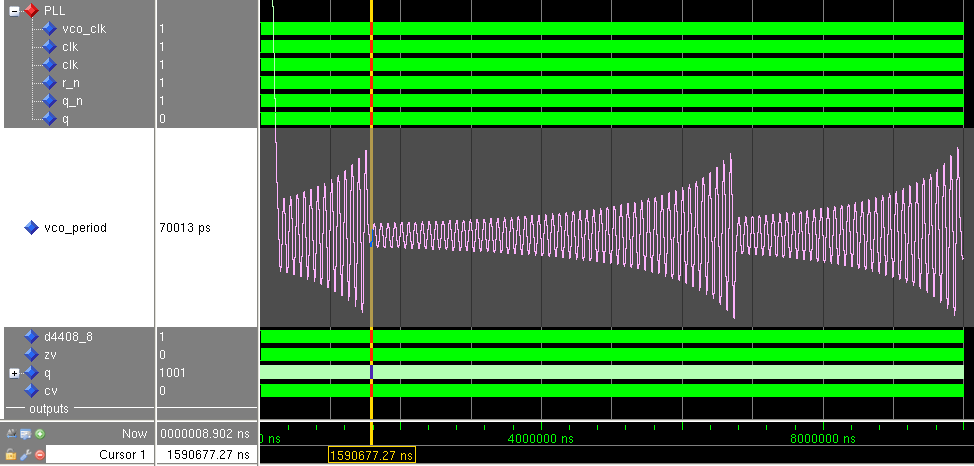Click the vco_clk signal diamond icon
The height and width of the screenshot is (466, 974).
(x=50, y=29)
